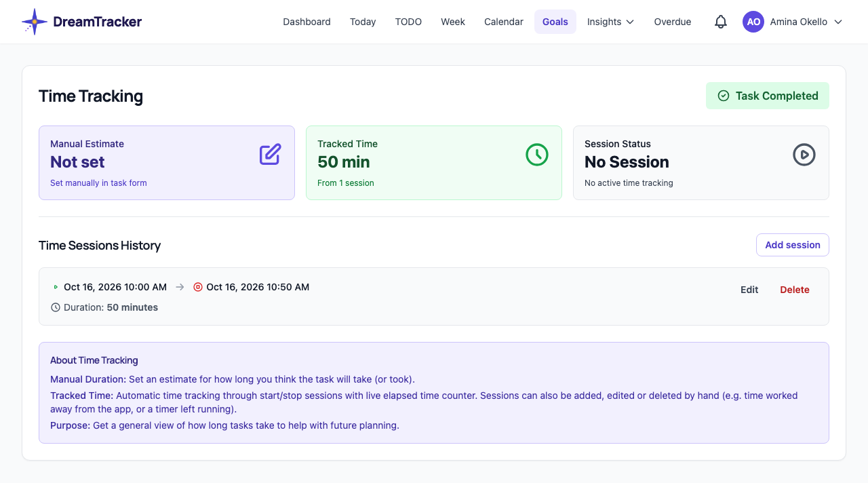The width and height of the screenshot is (868, 483).
Task: Switch to TODO page
Action: (x=408, y=22)
